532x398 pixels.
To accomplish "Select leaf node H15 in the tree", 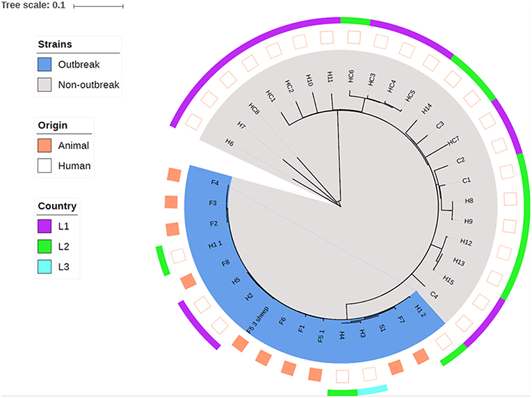I will pos(449,280).
